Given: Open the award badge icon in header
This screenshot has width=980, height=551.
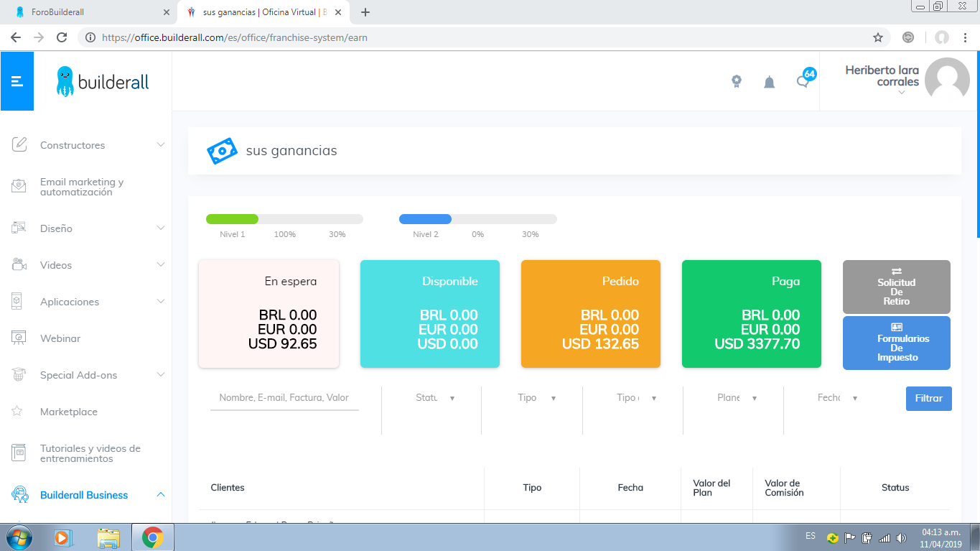Looking at the screenshot, I should point(737,82).
